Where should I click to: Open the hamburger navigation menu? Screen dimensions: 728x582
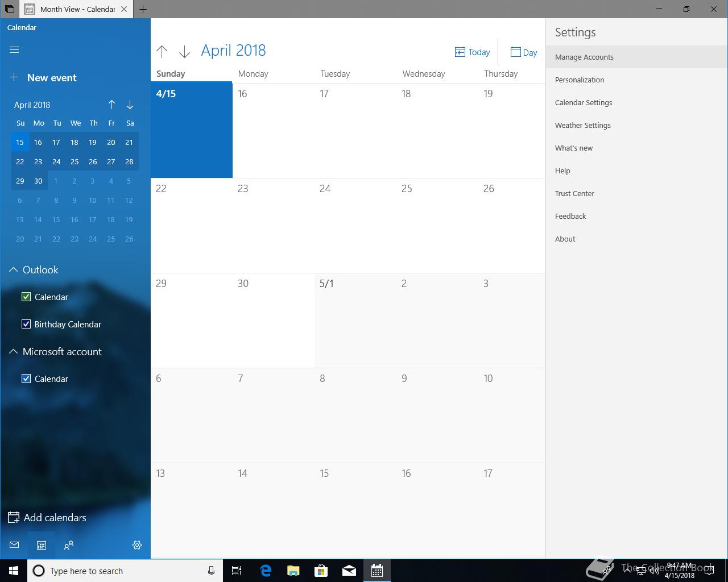pos(14,50)
